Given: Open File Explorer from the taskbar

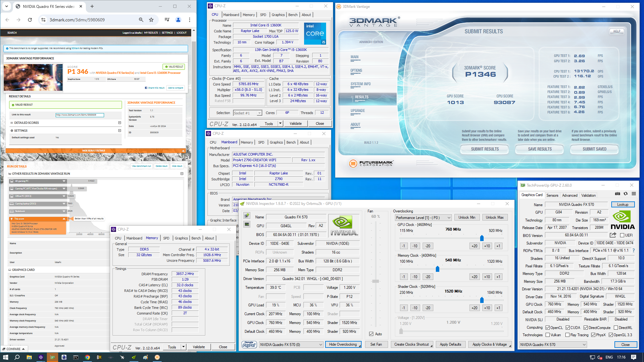Looking at the screenshot, I should [x=29, y=357].
